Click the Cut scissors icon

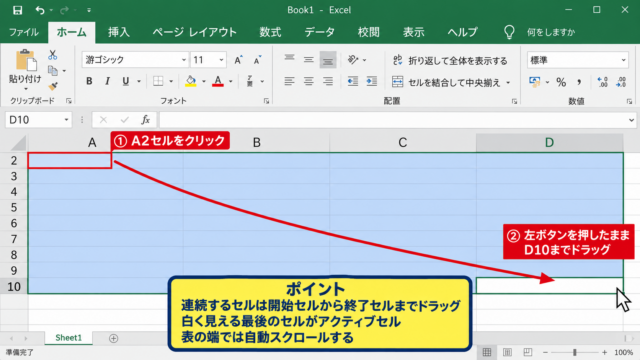[53, 55]
